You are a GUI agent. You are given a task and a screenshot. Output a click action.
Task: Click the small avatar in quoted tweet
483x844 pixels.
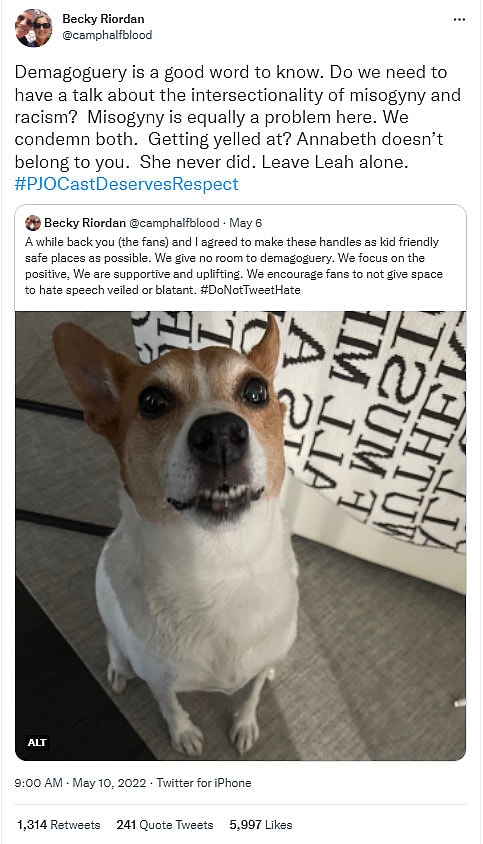coord(33,223)
